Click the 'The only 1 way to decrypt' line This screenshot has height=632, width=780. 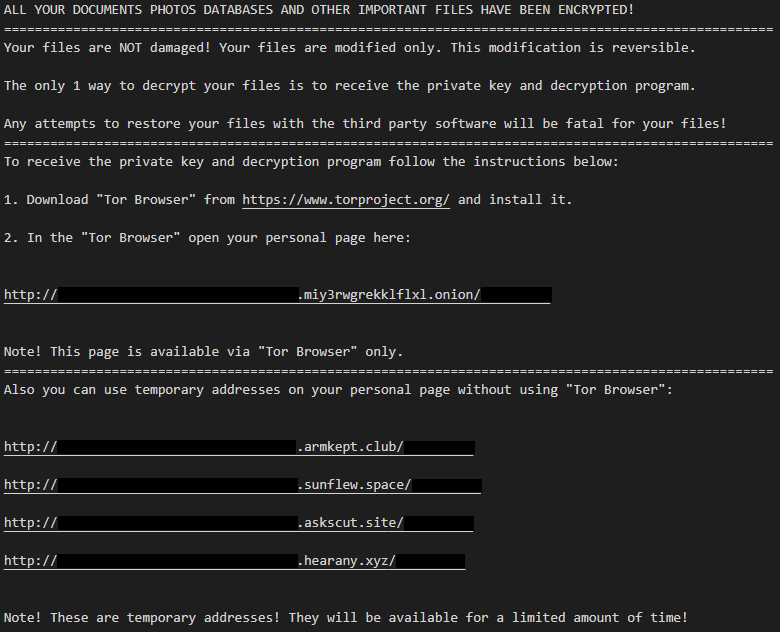pos(349,86)
